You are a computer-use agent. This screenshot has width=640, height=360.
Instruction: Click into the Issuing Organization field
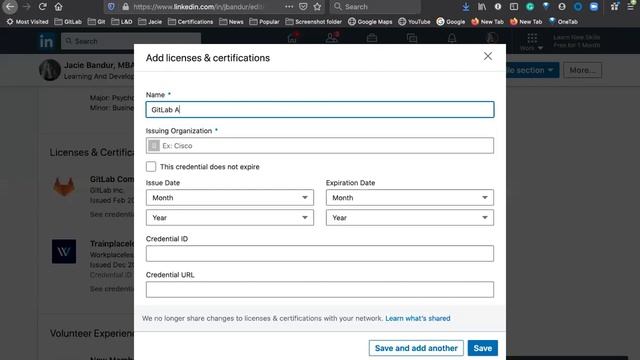[320, 146]
